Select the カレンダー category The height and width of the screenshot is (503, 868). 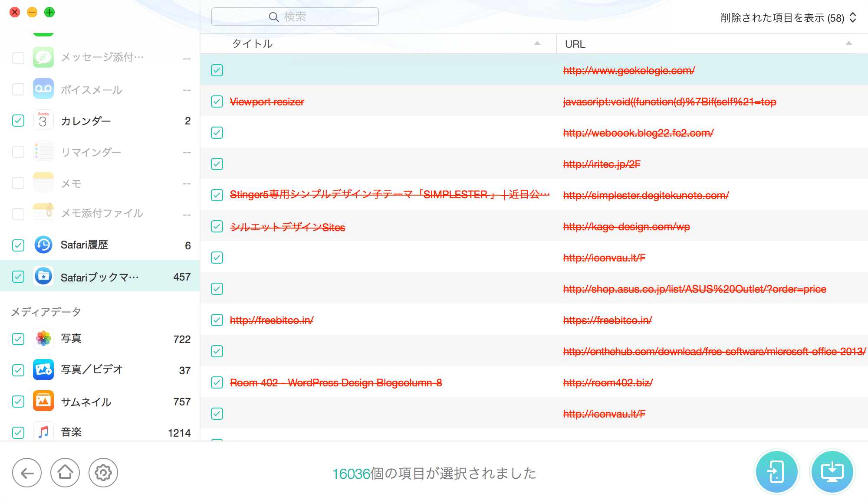tap(100, 121)
